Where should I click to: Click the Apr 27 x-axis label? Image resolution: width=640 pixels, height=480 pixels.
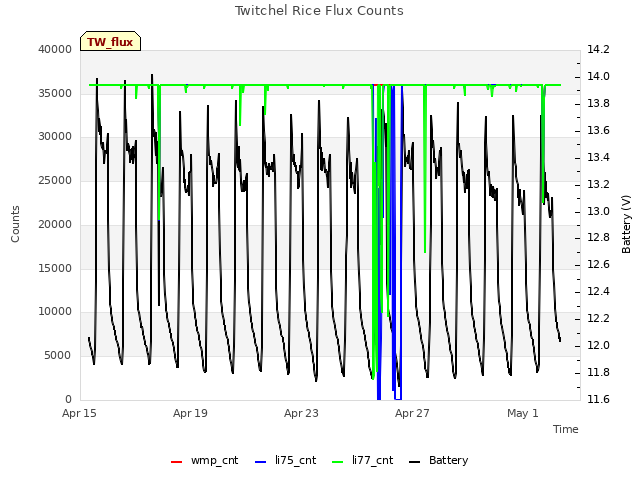coord(412,413)
